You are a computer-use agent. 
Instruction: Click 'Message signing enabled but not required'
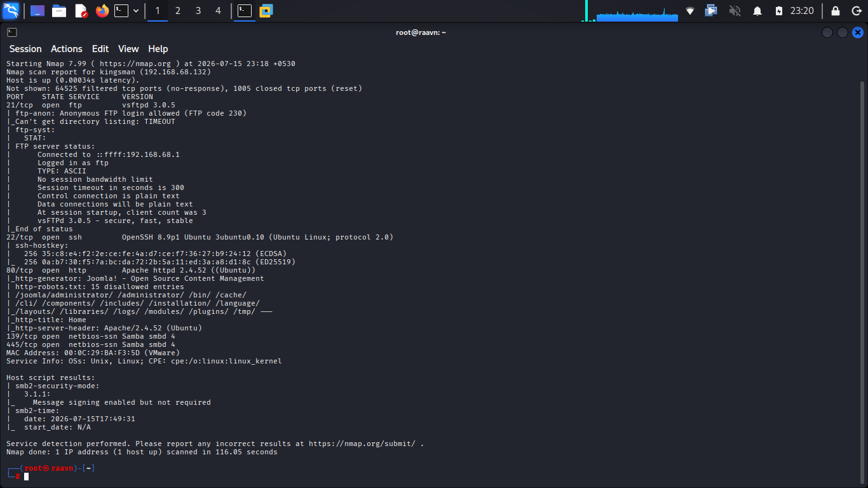[122, 402]
